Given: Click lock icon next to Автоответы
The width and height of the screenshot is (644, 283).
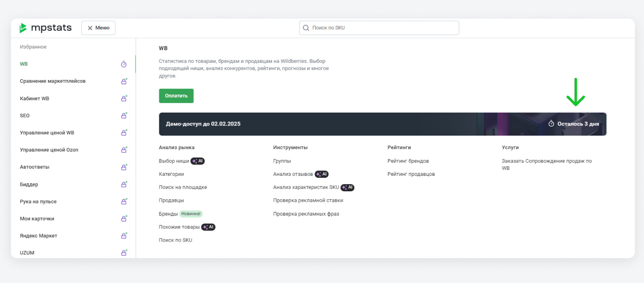Looking at the screenshot, I should click(x=124, y=167).
